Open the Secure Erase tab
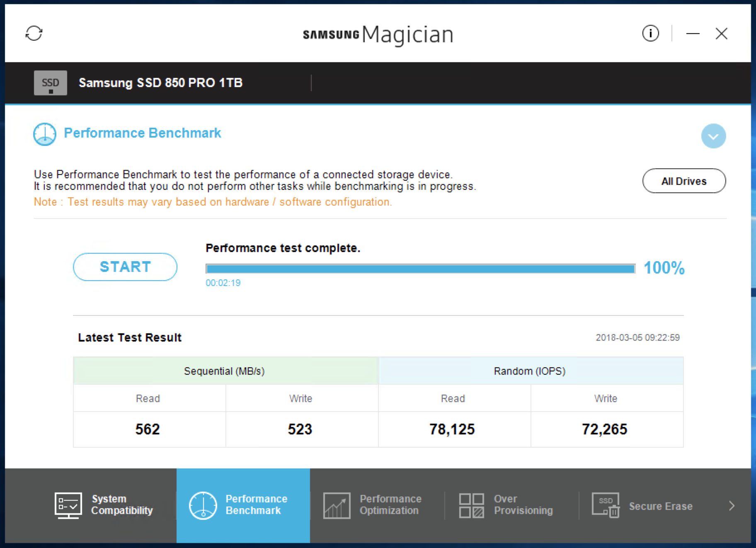Viewport: 756px width, 548px height. [660, 506]
